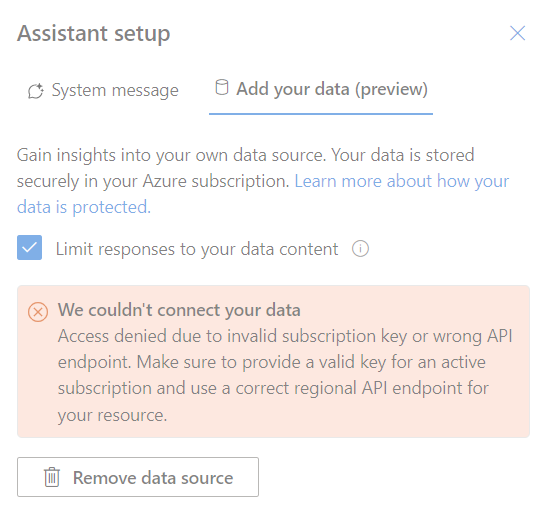Close the Assistant setup panel
Screen dimensions: 544x513
[517, 33]
